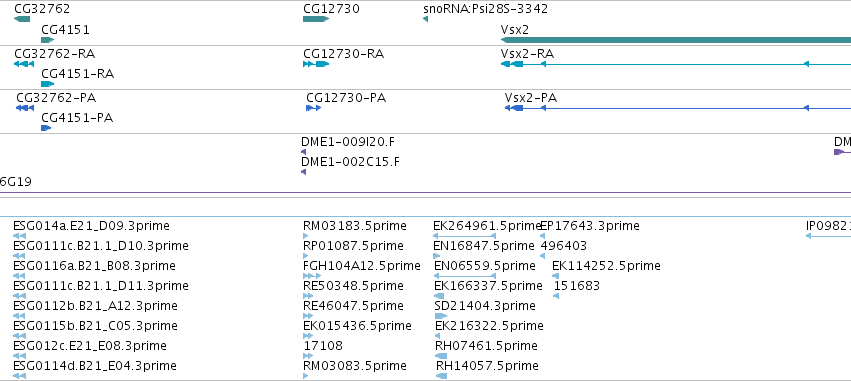This screenshot has height=381, width=851.
Task: Click the CG4151 gene arrow glyph
Action: click(x=48, y=40)
